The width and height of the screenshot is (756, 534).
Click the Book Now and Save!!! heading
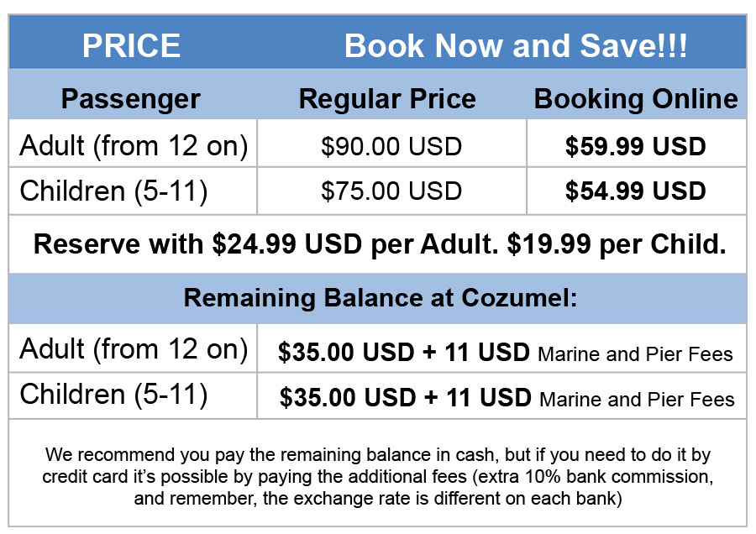pyautogui.click(x=516, y=45)
